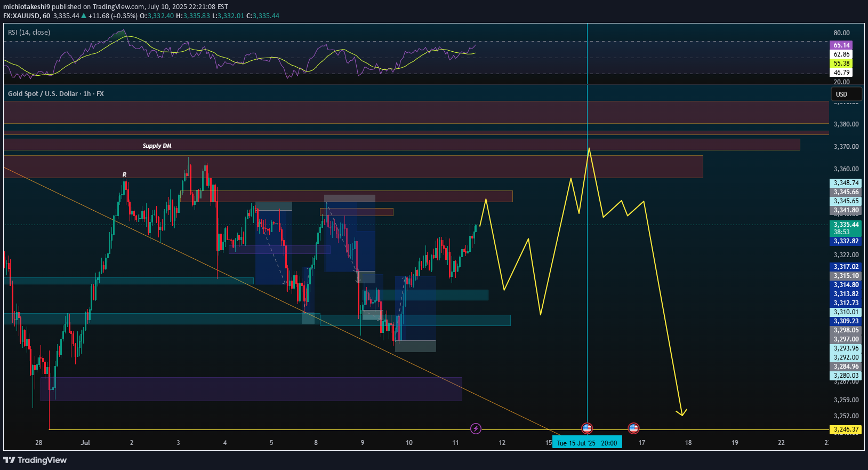Select the blue 3,332.82 price label
This screenshot has height=470, width=868.
(x=846, y=241)
